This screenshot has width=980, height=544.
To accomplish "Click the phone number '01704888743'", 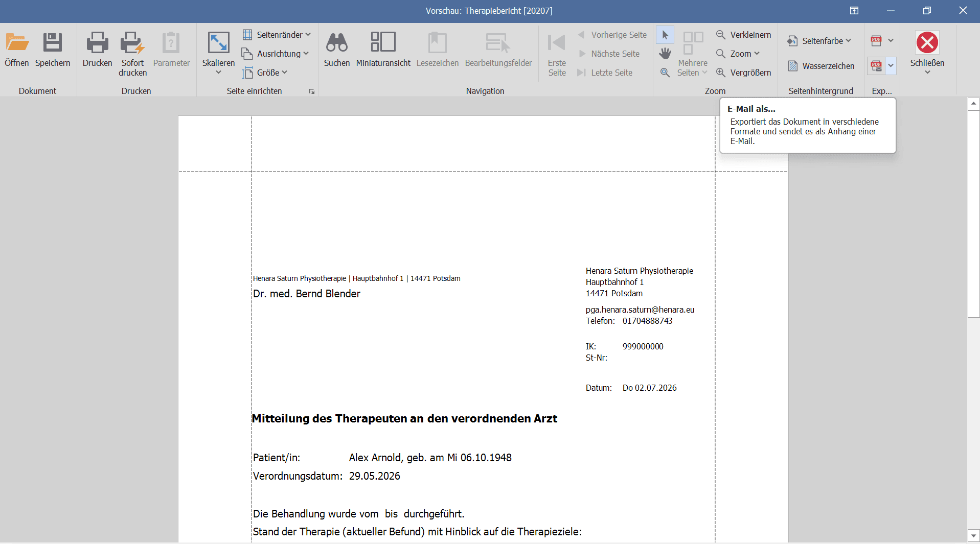I will click(x=648, y=321).
